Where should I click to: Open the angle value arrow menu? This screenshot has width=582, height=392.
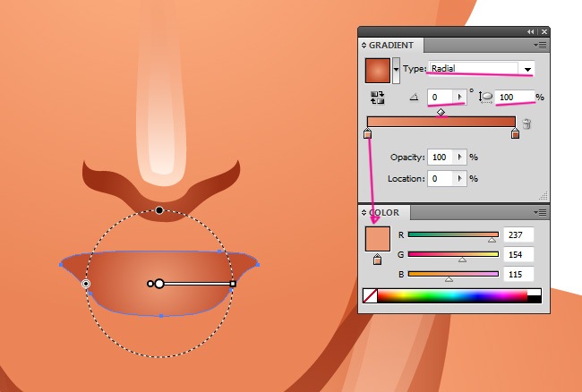459,98
